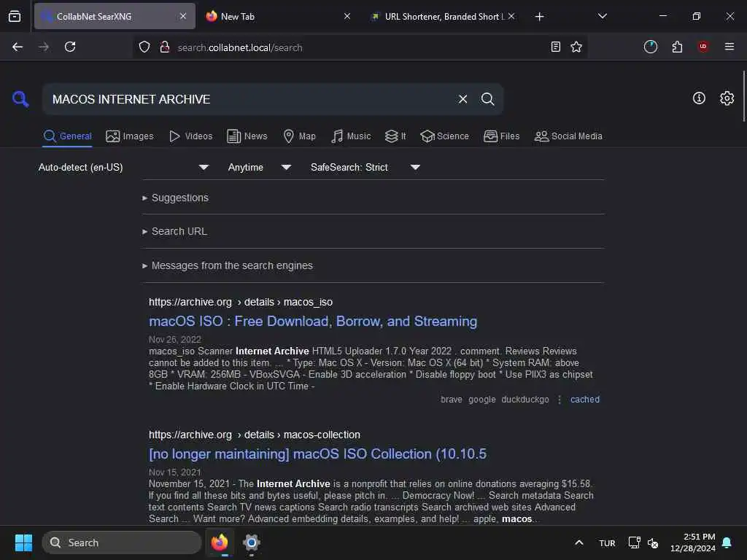Submit search with the magnifier button
The height and width of the screenshot is (560, 747).
(x=487, y=99)
